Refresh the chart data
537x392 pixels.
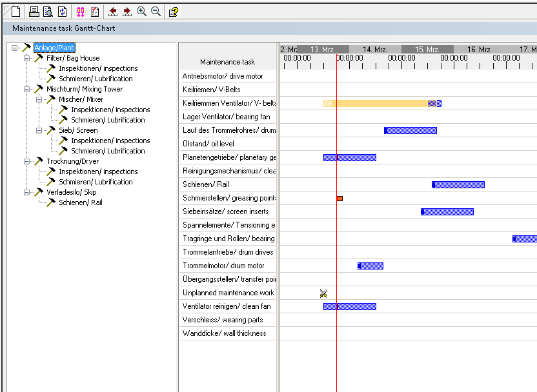click(x=63, y=12)
